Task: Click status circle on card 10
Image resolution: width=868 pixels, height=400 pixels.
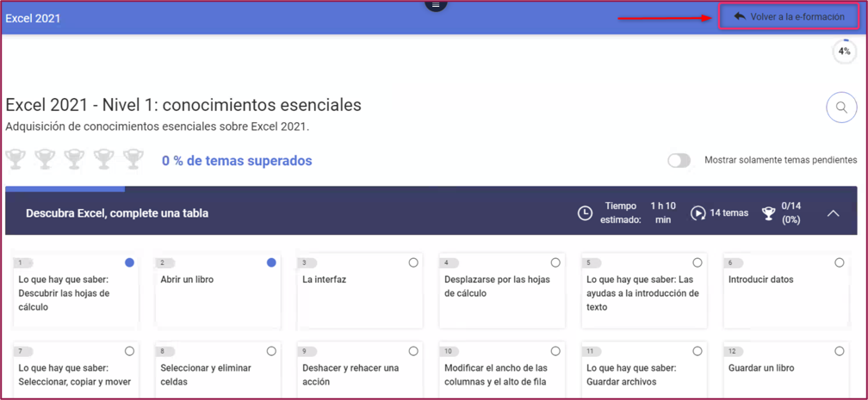Action: (555, 351)
